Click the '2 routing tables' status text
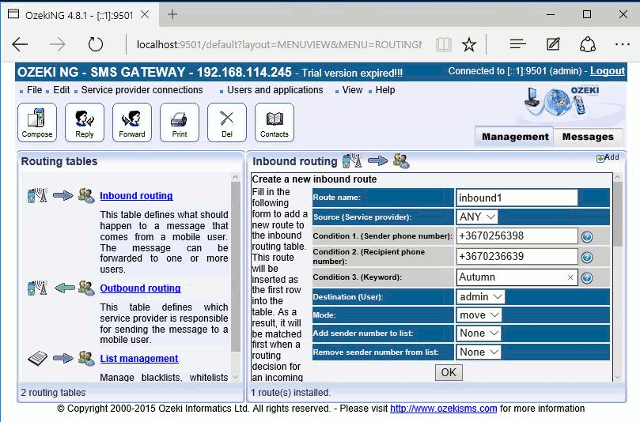Screen dimensions: 640x422 pos(53,393)
